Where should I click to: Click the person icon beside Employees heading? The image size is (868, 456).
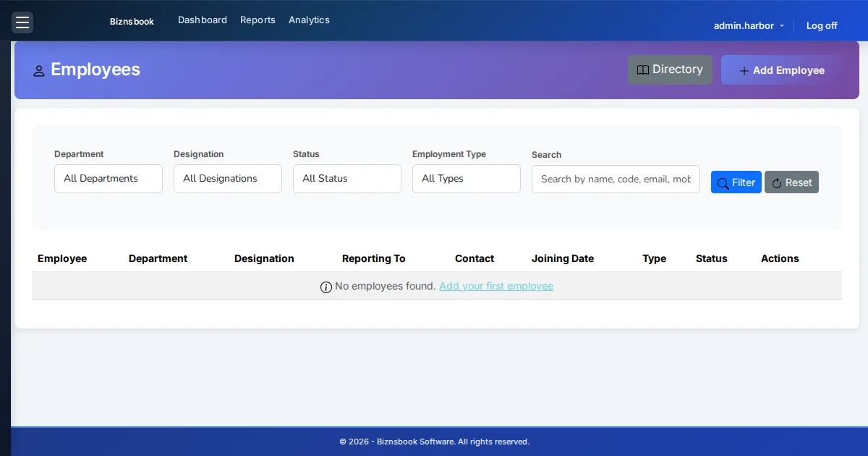click(x=39, y=71)
